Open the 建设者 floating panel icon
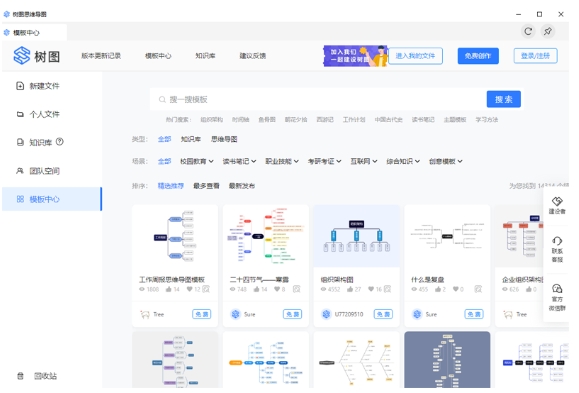 click(x=557, y=201)
